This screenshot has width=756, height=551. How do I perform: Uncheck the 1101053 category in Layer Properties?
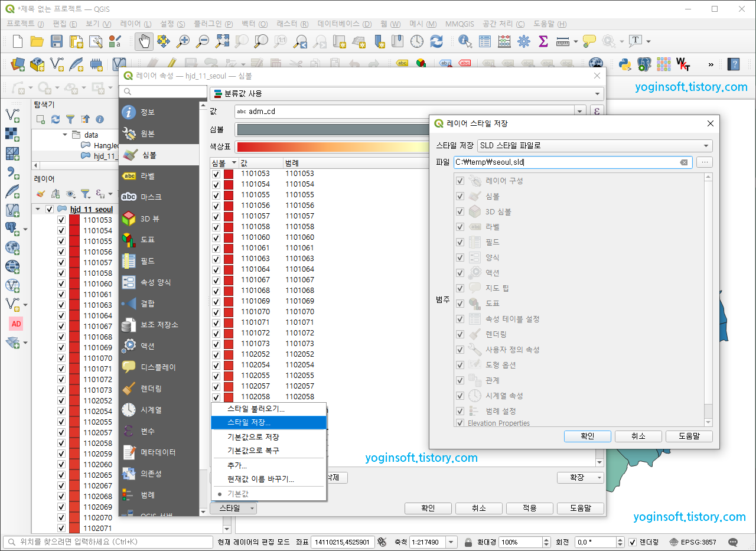[216, 174]
